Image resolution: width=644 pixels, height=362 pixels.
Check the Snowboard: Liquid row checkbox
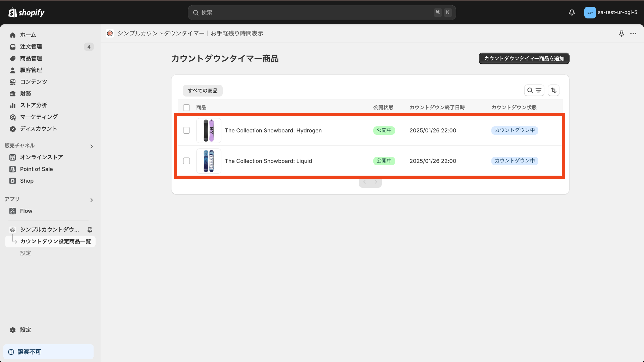click(x=187, y=161)
